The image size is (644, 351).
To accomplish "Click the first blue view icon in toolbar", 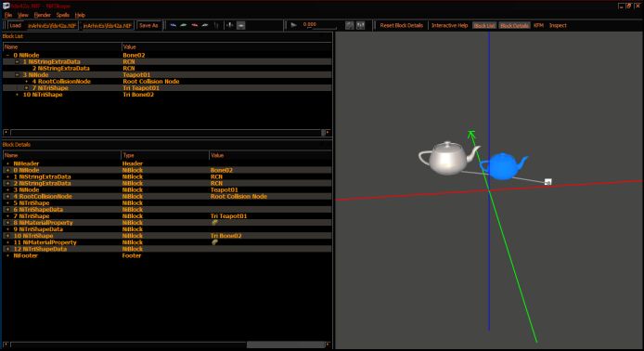I will pos(174,25).
